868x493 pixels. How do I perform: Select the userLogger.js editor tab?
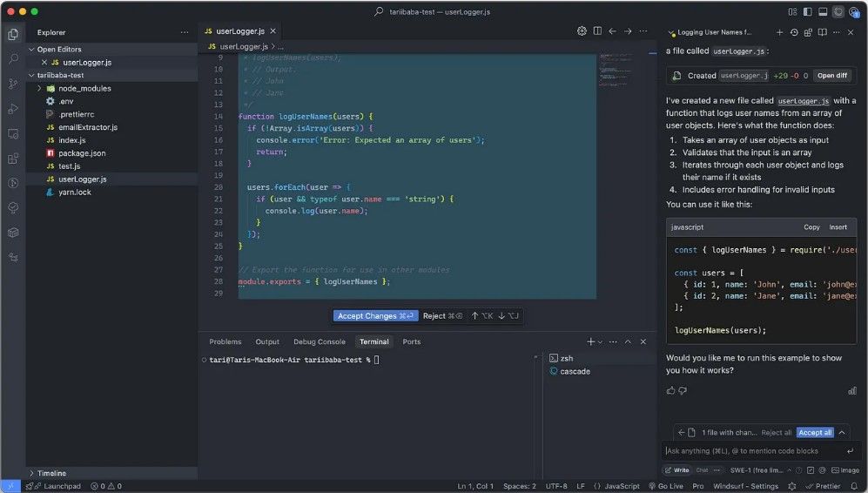[x=240, y=31]
